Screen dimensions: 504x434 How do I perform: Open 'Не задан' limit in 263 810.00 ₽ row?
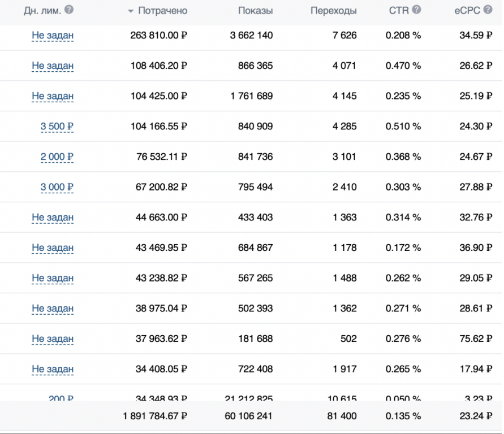(53, 36)
